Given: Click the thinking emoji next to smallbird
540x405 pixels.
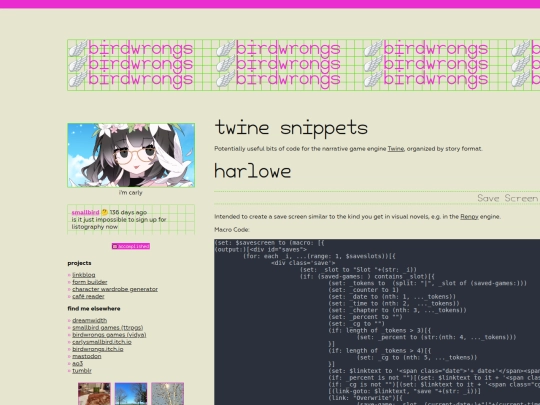Looking at the screenshot, I should click(x=104, y=212).
